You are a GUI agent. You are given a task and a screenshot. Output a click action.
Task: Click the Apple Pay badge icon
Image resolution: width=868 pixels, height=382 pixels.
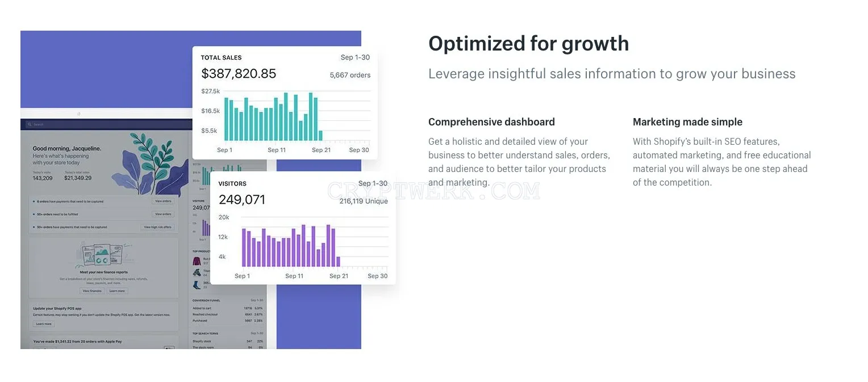click(x=169, y=347)
